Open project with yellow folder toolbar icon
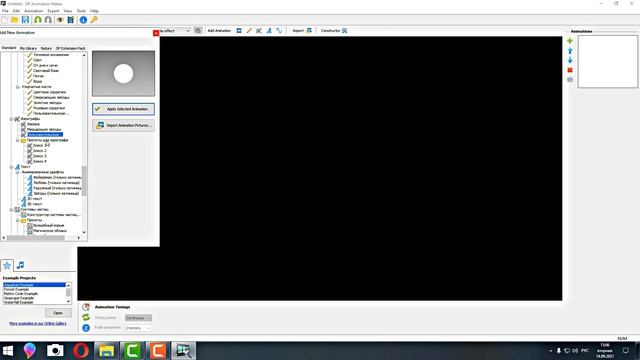This screenshot has height=360, width=640. 15,20
